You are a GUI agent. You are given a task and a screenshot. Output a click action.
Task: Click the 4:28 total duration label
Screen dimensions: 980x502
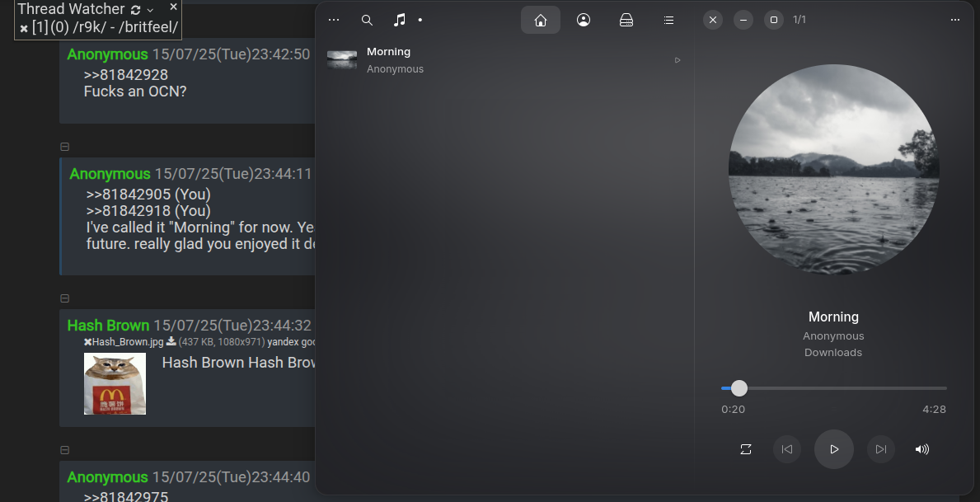pyautogui.click(x=934, y=410)
